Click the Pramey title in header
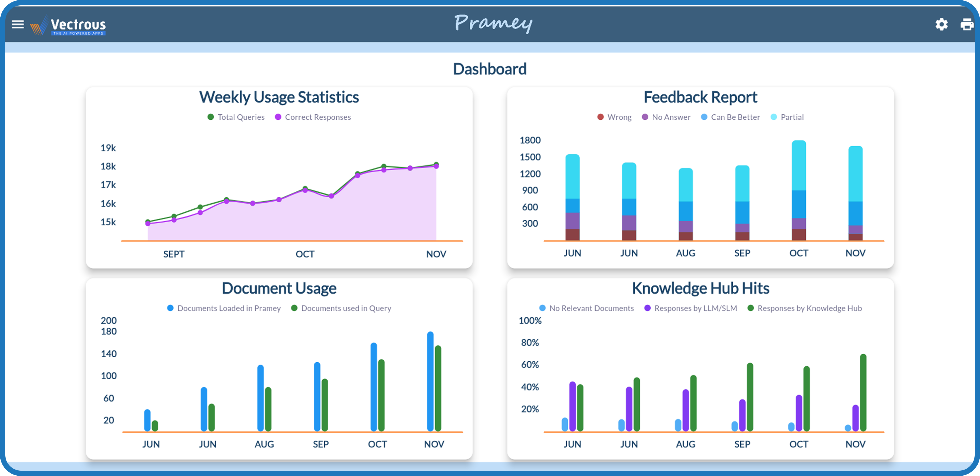 493,23
